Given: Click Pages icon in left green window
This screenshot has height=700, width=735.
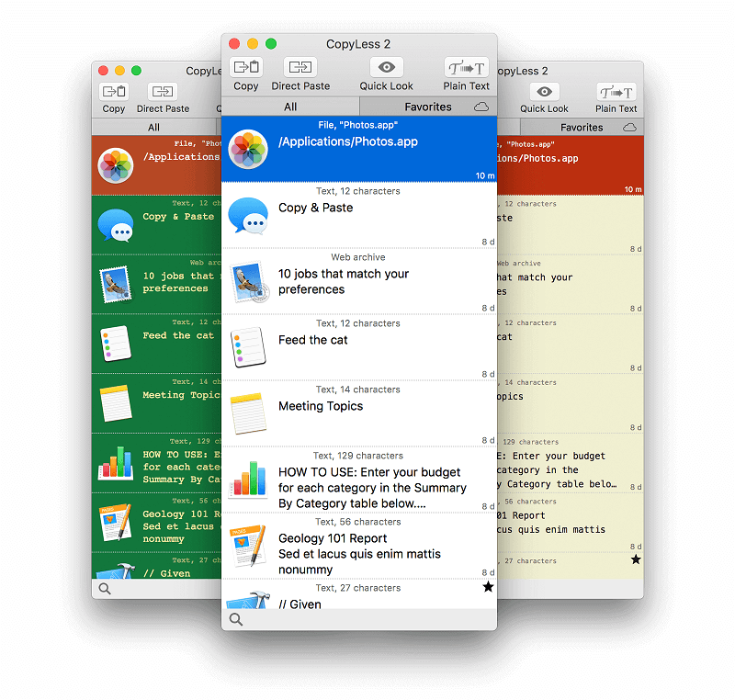Looking at the screenshot, I should click(x=116, y=523).
